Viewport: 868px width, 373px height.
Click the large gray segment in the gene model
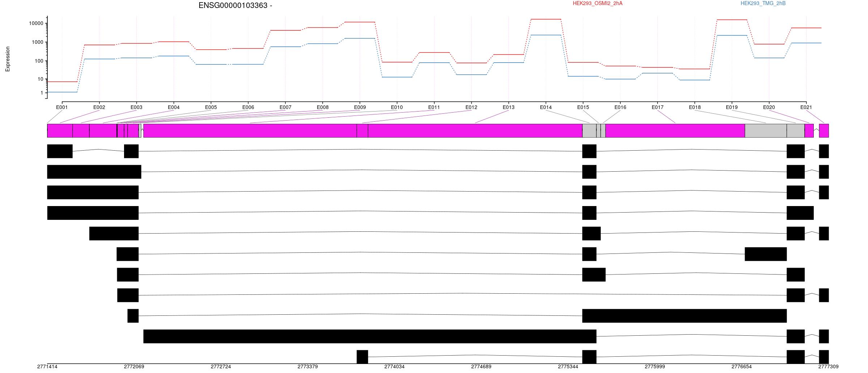click(766, 131)
